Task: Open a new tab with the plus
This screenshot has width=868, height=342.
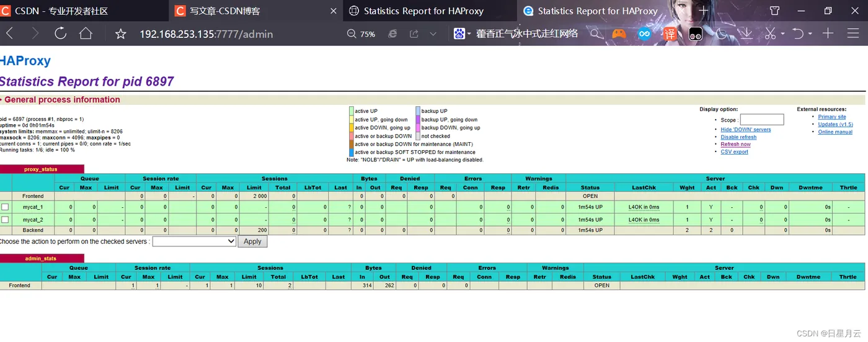Action: click(x=703, y=11)
